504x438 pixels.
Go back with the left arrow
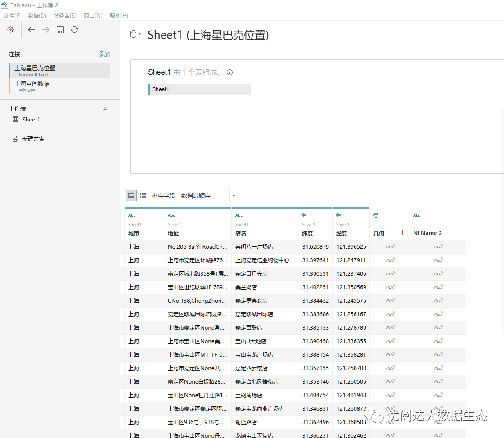pyautogui.click(x=31, y=30)
